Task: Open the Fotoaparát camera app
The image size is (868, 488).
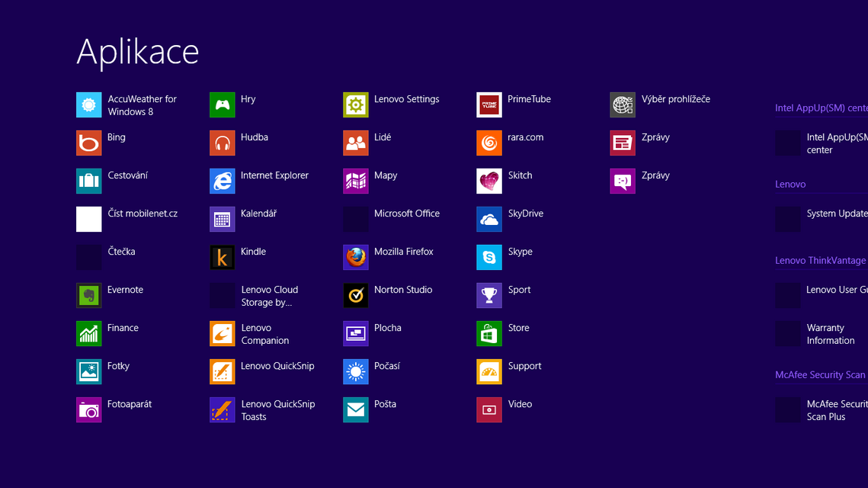Action: (x=89, y=410)
